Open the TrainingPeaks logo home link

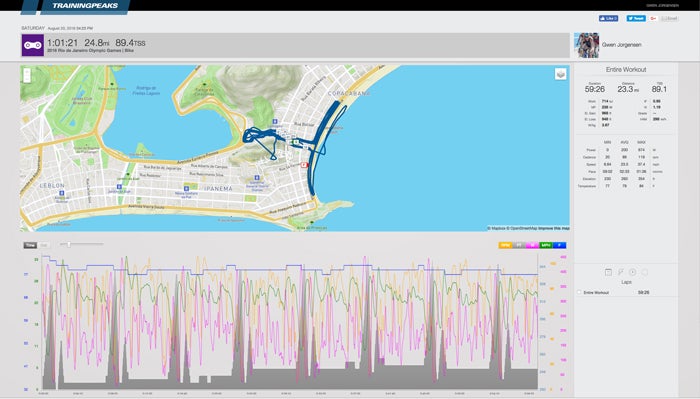[x=85, y=6]
